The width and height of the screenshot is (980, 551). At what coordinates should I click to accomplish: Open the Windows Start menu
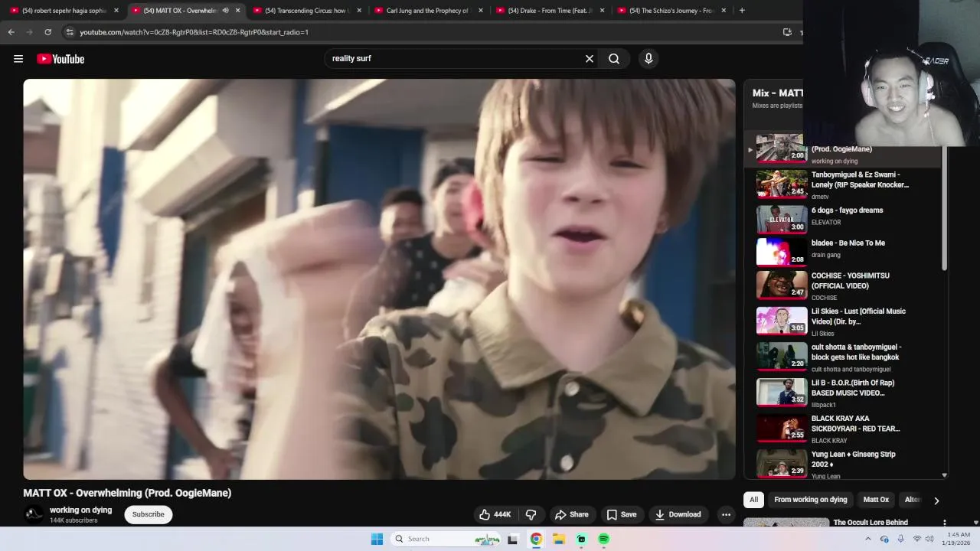pos(377,539)
